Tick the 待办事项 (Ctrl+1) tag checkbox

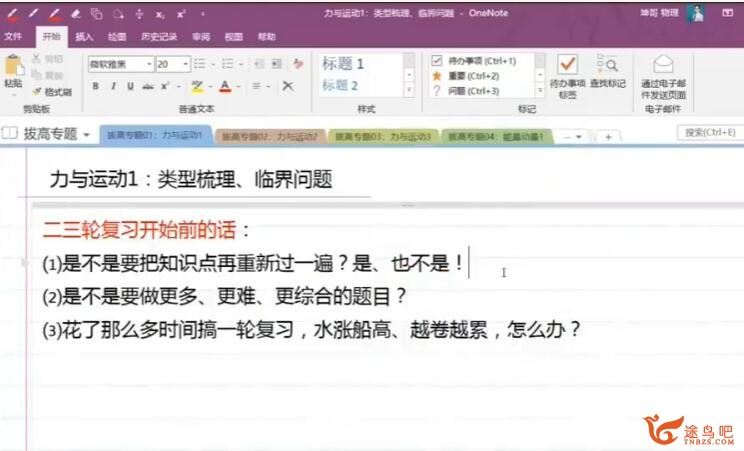tap(437, 61)
